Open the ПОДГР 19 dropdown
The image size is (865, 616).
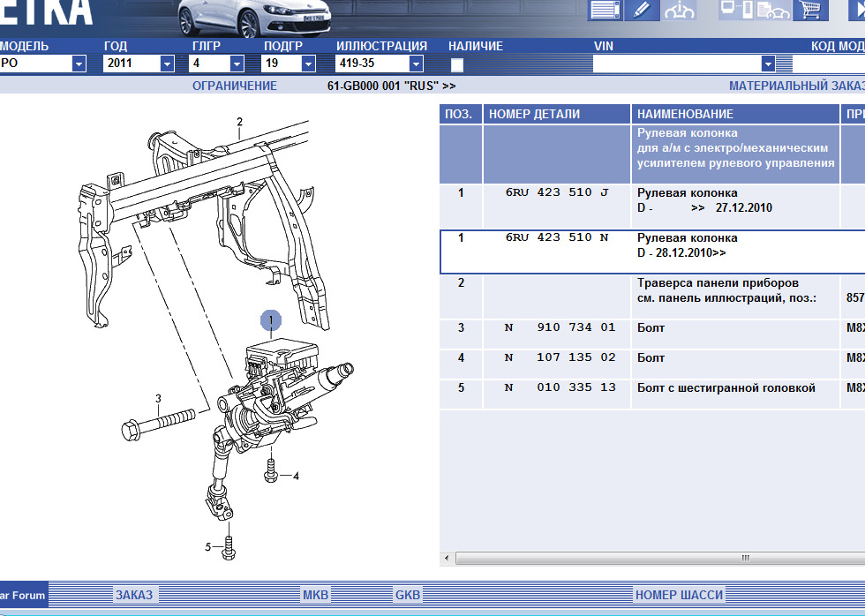click(x=308, y=64)
